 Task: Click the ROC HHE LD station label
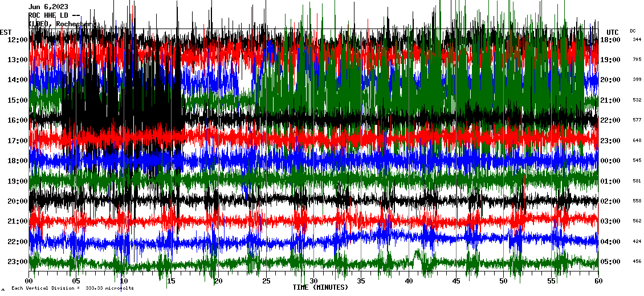[54, 15]
